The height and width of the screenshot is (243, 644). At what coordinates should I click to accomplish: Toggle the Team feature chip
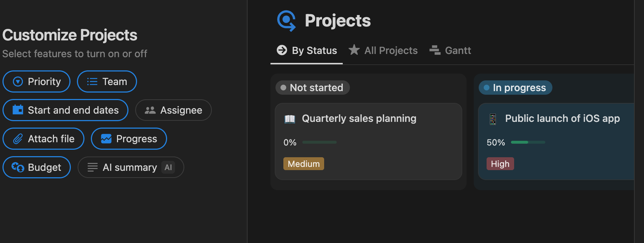(x=107, y=81)
